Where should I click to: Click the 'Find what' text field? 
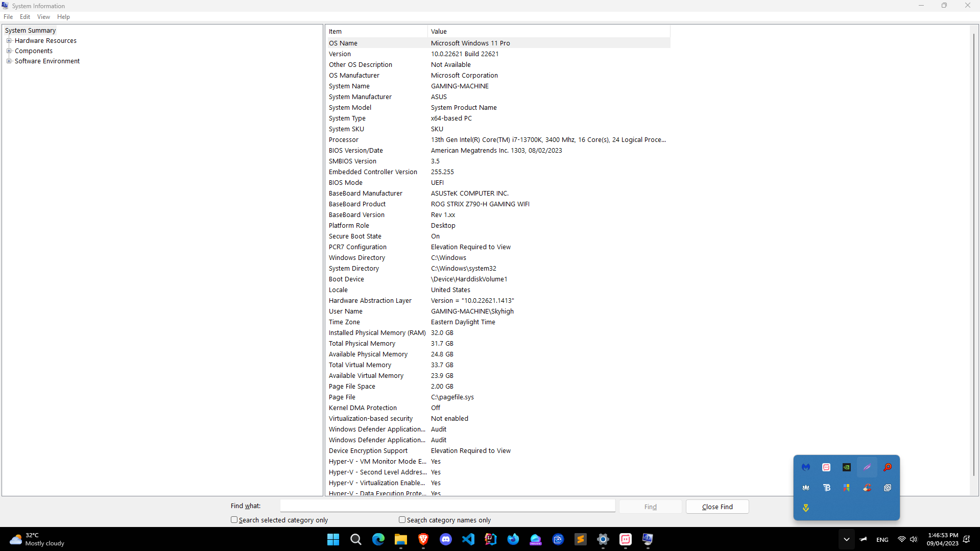[447, 506]
